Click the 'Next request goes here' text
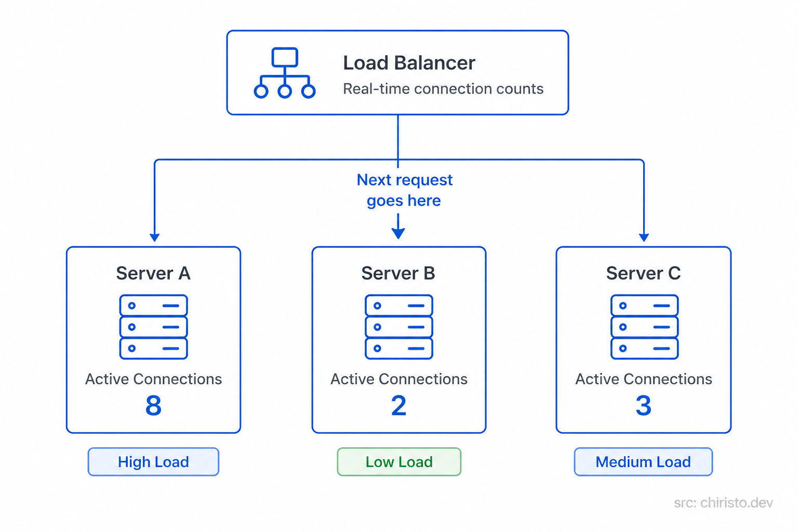Image resolution: width=798 pixels, height=532 pixels. [x=404, y=190]
